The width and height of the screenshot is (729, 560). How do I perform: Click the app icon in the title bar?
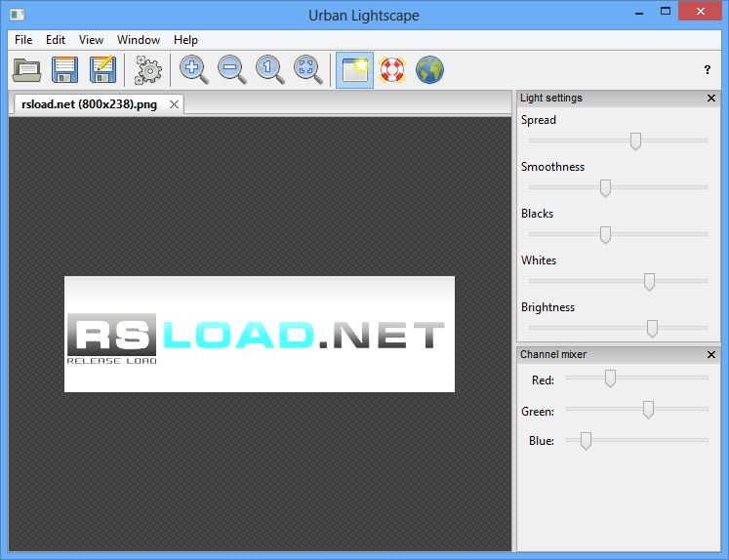[x=18, y=15]
